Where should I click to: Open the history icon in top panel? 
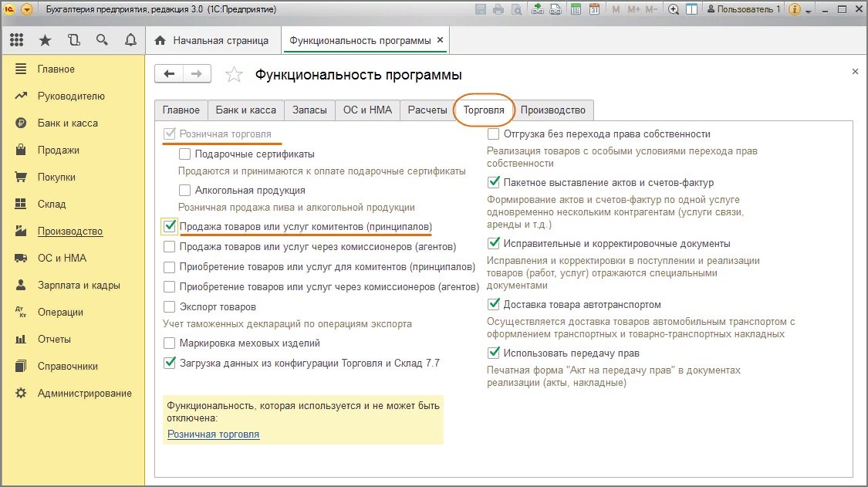click(x=73, y=40)
